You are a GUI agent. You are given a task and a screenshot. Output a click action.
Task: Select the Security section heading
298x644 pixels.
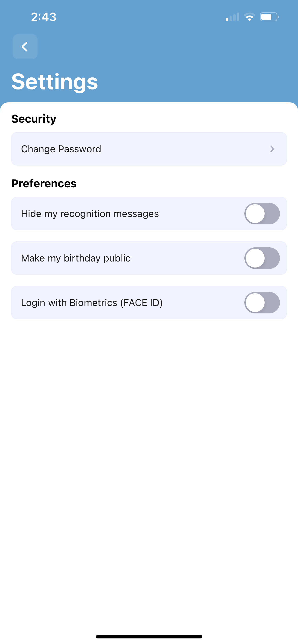[x=34, y=118]
